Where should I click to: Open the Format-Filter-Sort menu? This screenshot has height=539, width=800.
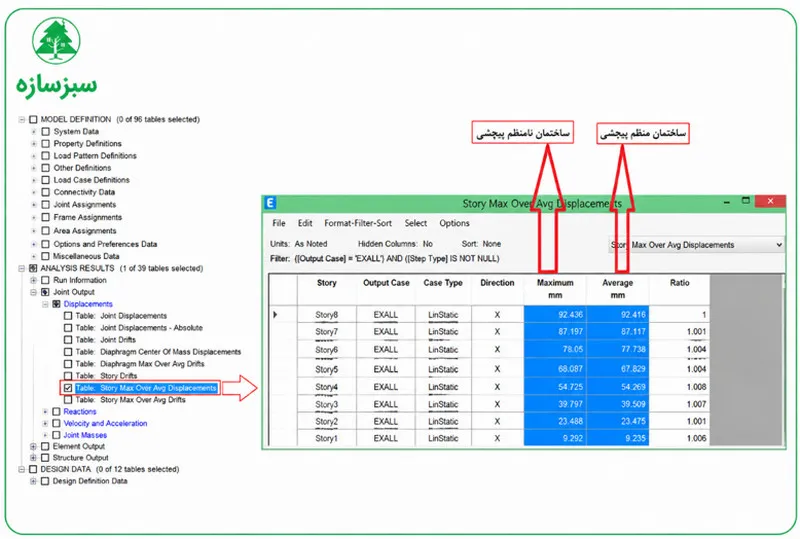358,223
